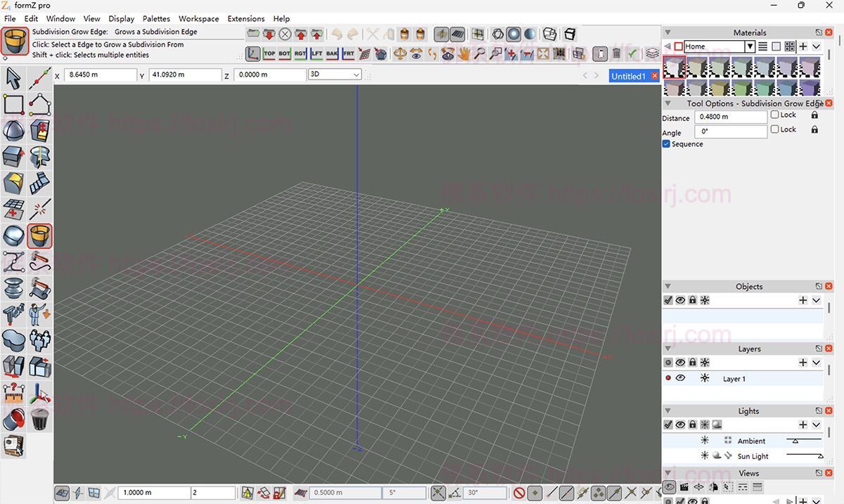Open the 3D projection dropdown
This screenshot has height=504, width=844.
click(355, 74)
